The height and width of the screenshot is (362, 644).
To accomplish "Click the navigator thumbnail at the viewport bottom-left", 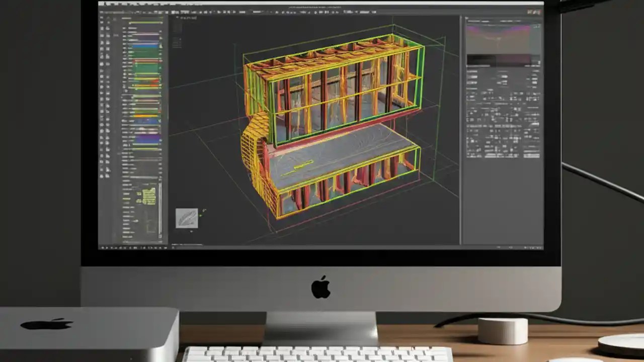I will [x=187, y=217].
